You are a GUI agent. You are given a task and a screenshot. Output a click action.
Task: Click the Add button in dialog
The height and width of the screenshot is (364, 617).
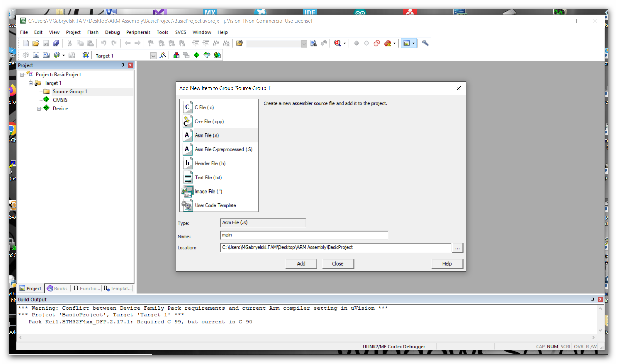pyautogui.click(x=301, y=264)
